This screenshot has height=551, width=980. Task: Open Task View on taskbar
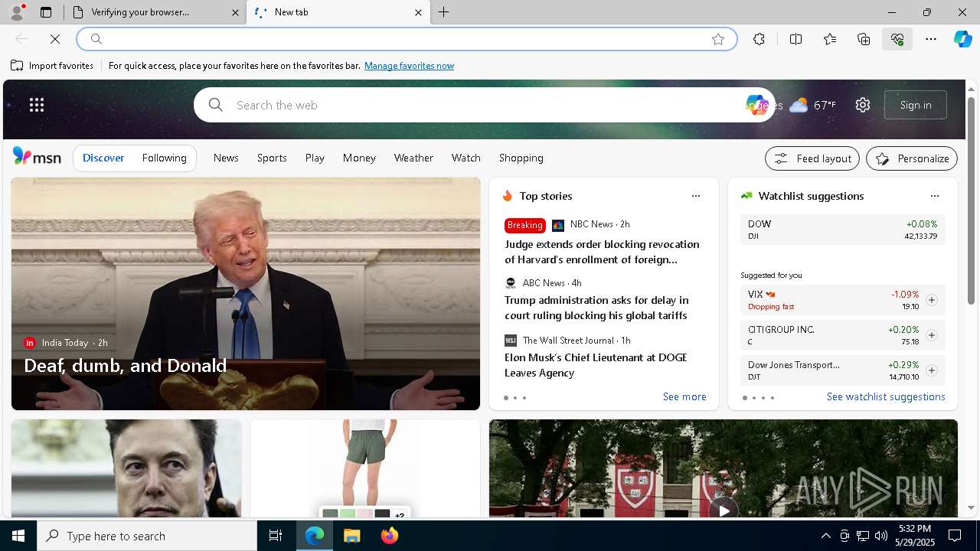coord(276,536)
